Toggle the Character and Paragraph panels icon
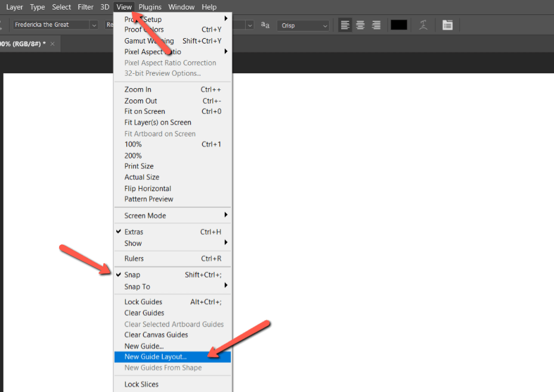554x392 pixels. (447, 25)
